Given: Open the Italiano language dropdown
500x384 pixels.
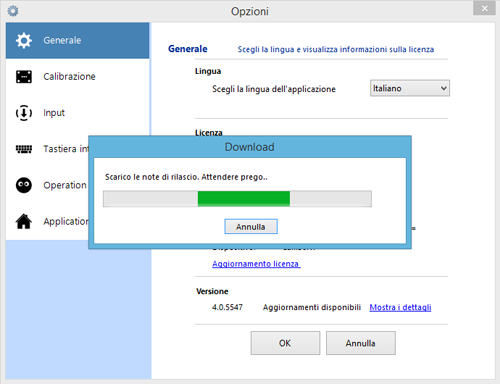Looking at the screenshot, I should click(x=410, y=88).
